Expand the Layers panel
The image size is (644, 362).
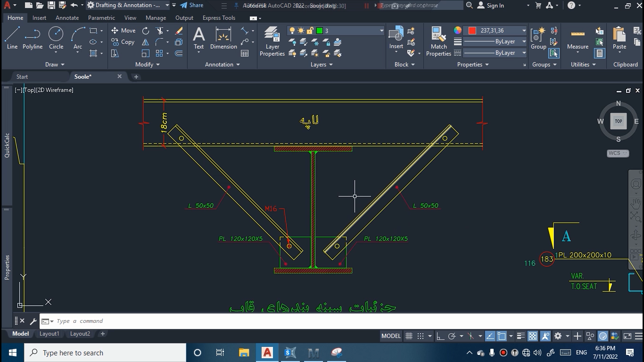pyautogui.click(x=322, y=65)
